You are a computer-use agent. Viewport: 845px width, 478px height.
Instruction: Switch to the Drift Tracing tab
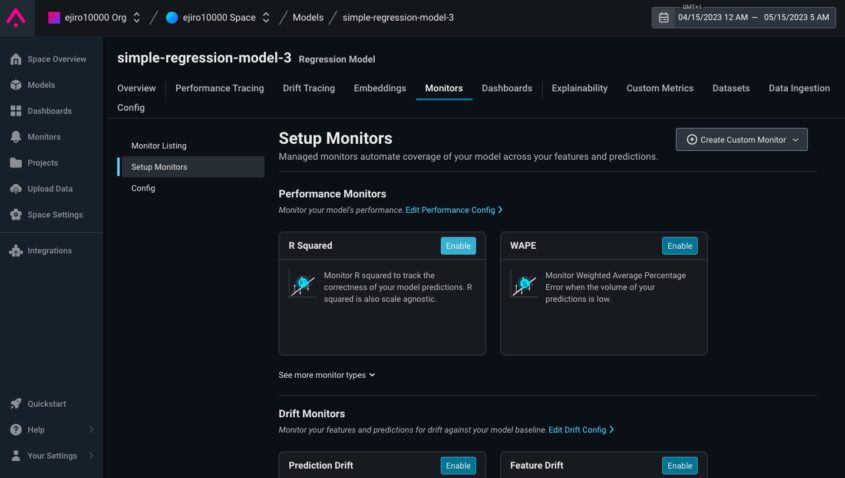pos(308,88)
